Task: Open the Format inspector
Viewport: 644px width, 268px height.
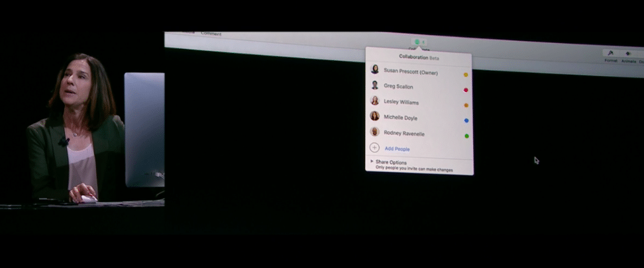Action: pos(611,55)
